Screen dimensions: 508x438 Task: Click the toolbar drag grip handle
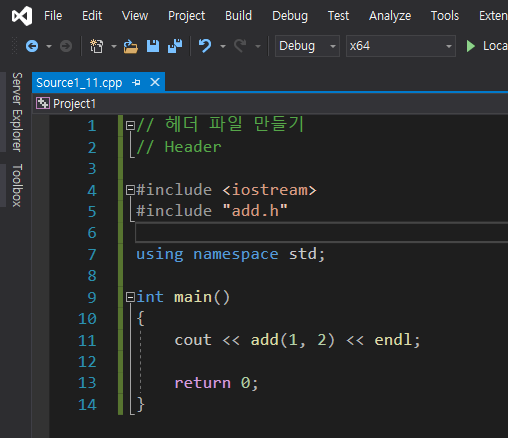click(x=14, y=46)
